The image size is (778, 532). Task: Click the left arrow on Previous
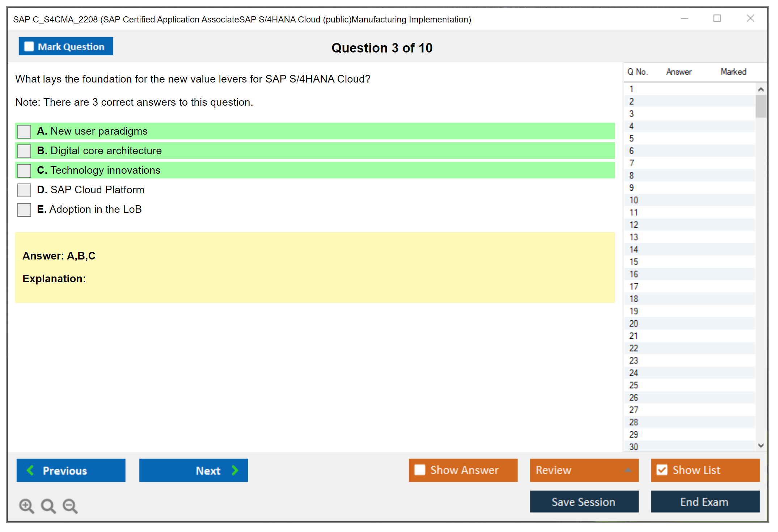(x=30, y=470)
